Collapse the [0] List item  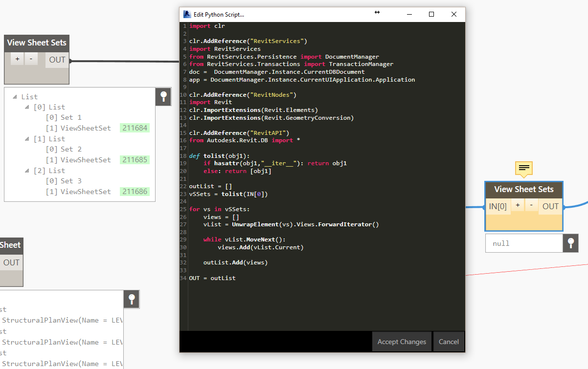(x=27, y=107)
